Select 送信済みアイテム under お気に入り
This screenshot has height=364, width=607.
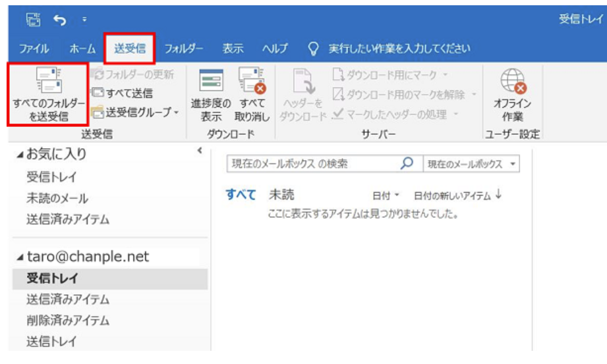click(68, 219)
